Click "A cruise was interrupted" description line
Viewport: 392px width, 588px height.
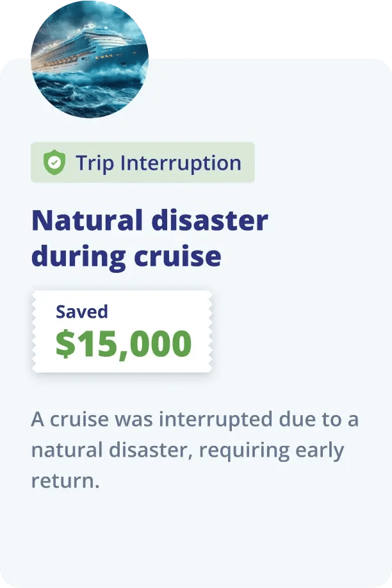point(194,420)
